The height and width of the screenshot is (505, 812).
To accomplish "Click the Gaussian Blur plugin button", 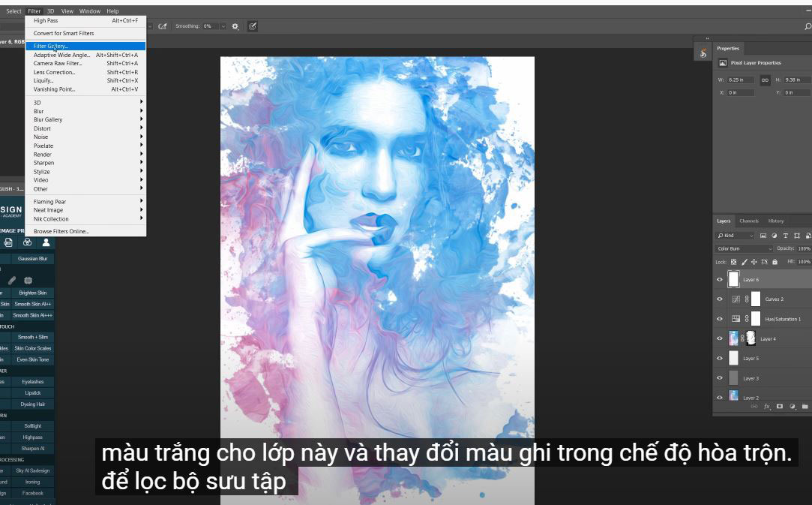I will [33, 259].
